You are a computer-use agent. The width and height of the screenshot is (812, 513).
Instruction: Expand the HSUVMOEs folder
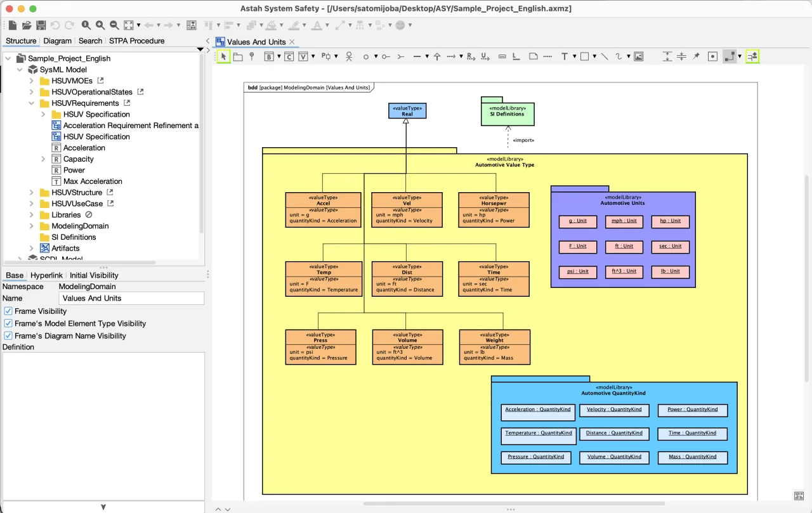(32, 81)
